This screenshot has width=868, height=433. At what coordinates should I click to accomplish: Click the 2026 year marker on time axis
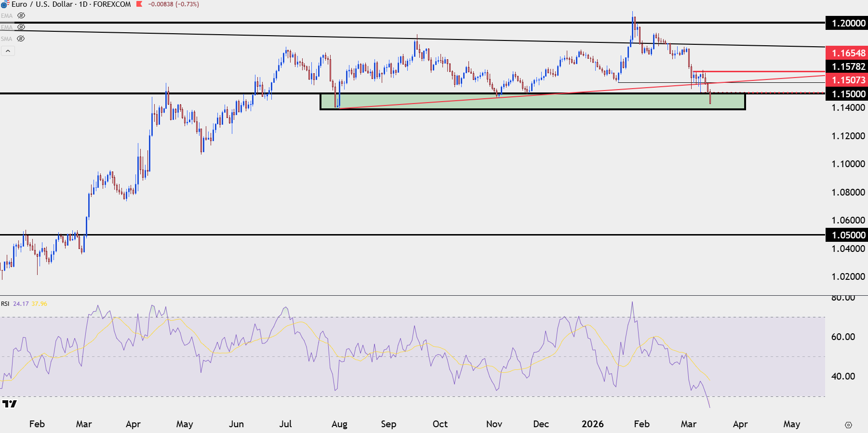[x=592, y=424]
